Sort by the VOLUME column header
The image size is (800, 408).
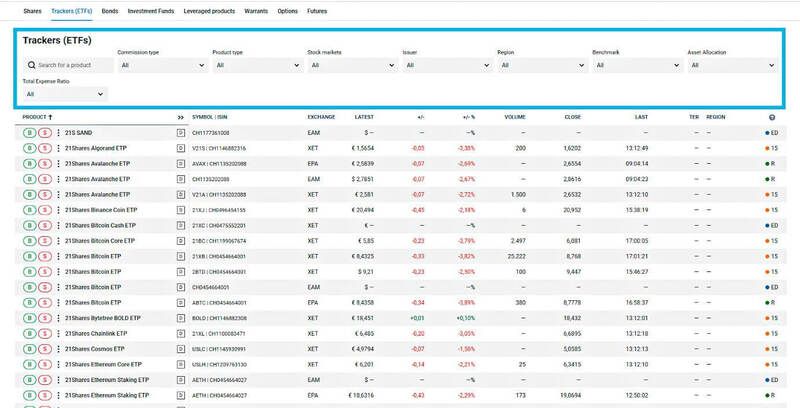pos(515,117)
